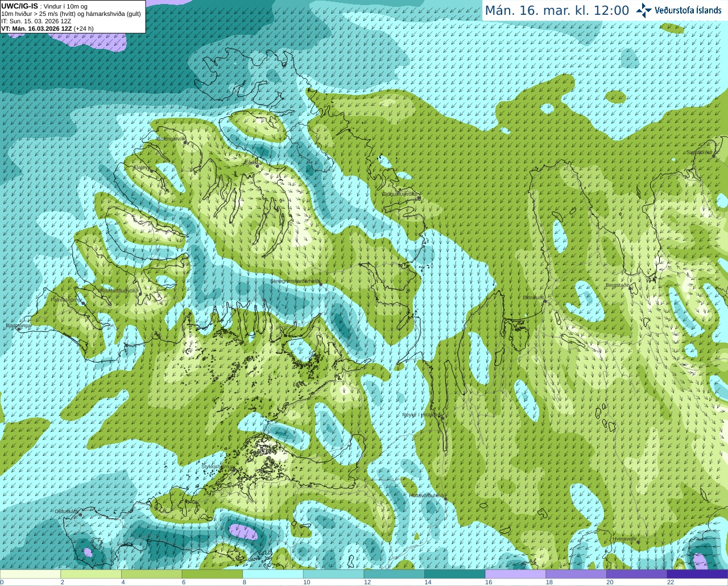Image resolution: width=728 pixels, height=586 pixels.
Task: Select the 8–10 m/s light cyan legend swatch
Action: (272, 574)
